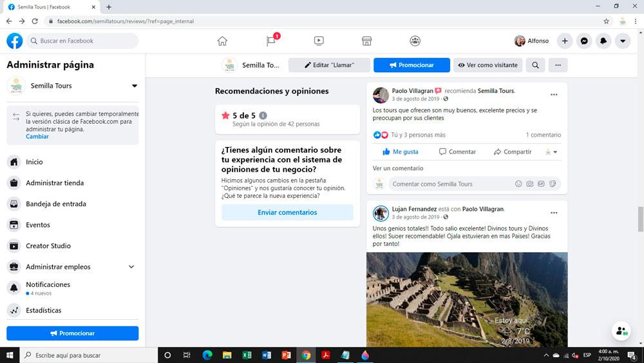Insert an emoji in the comment
Viewport: 644px width, 363px height.
pyautogui.click(x=518, y=184)
